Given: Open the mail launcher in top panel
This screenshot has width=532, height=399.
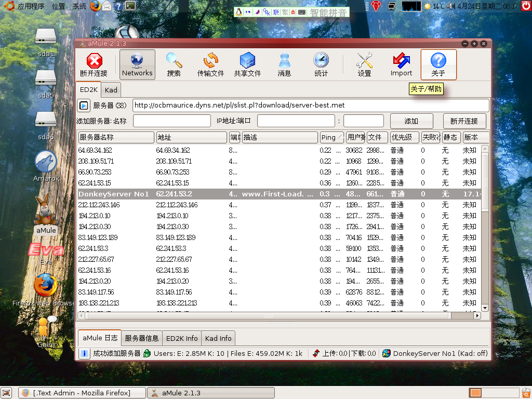Looking at the screenshot, I should coord(107,6).
